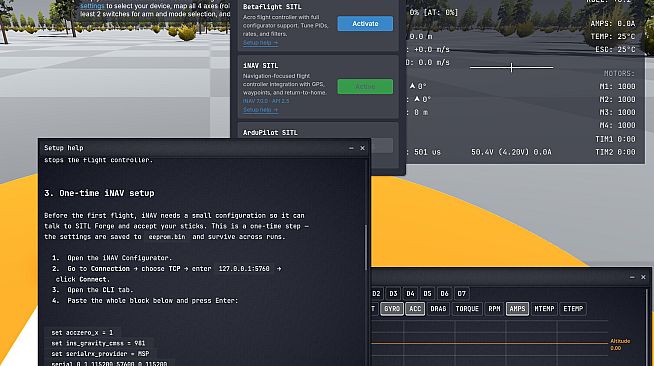The image size is (654, 366).
Task: Click the 501 us timing readout
Action: tap(427, 152)
